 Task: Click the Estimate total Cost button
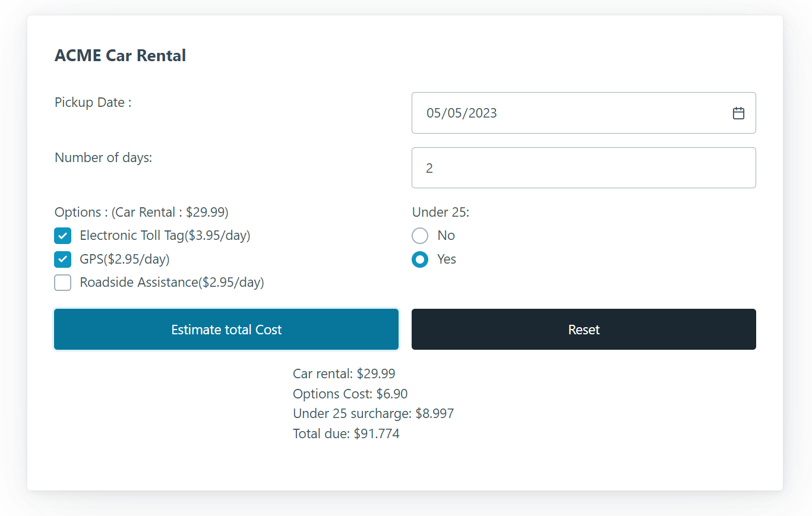pos(226,329)
